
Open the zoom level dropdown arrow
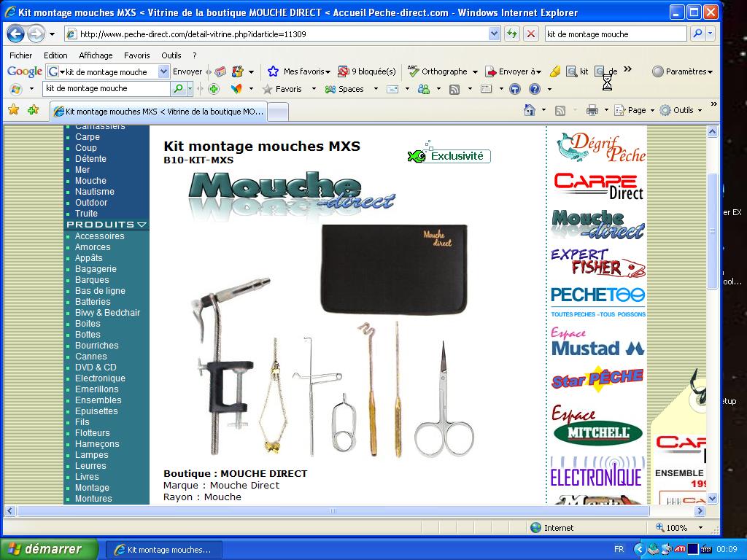click(700, 528)
